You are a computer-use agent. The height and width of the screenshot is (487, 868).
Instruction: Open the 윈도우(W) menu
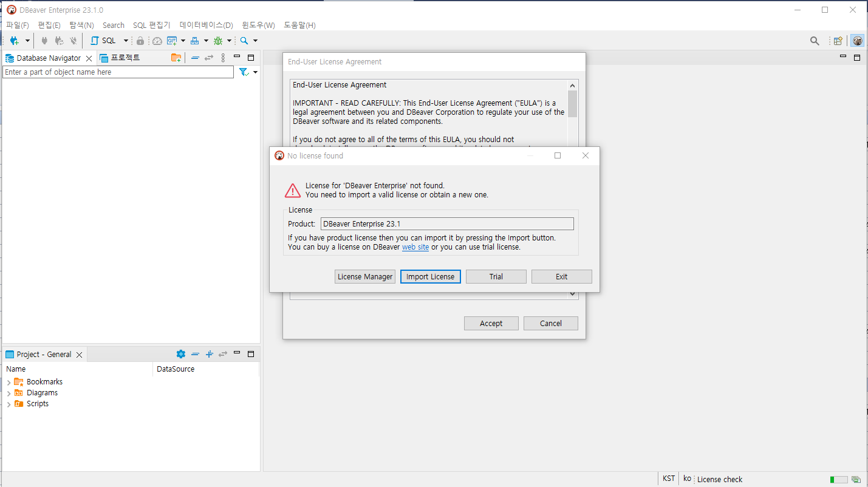(258, 26)
